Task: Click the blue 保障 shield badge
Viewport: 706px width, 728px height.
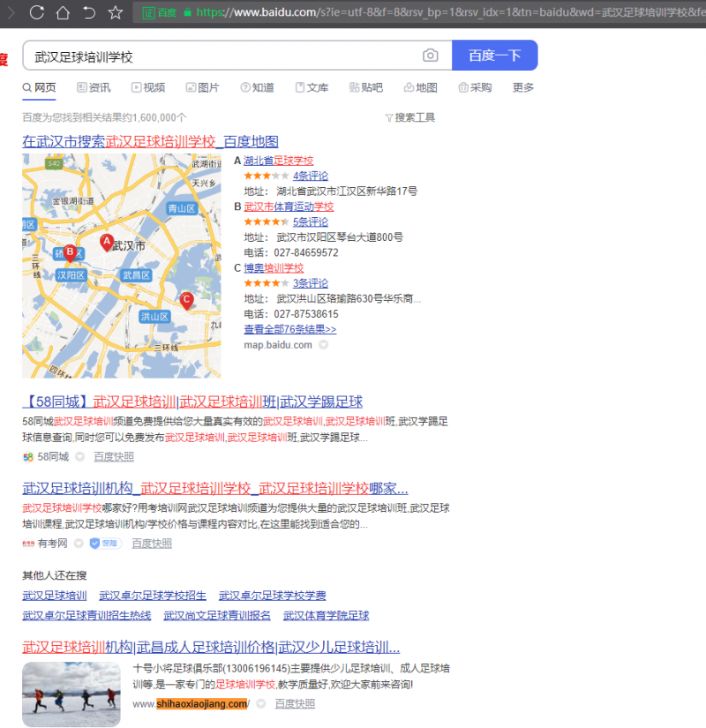Action: (x=105, y=543)
